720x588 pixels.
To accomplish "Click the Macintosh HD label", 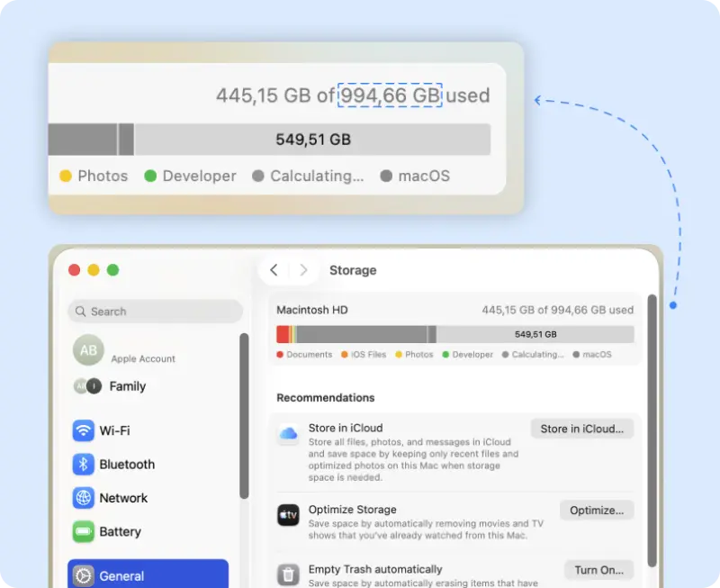I will coord(312,310).
